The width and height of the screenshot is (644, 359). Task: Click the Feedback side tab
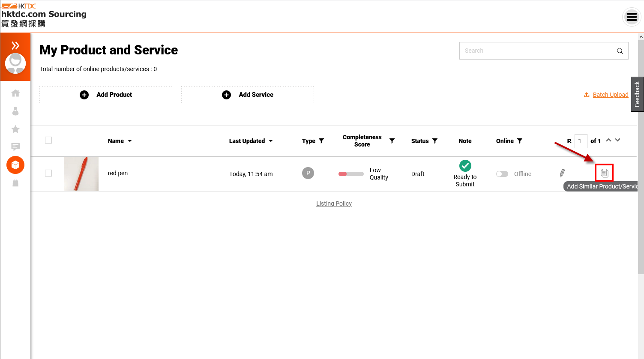[x=637, y=94]
